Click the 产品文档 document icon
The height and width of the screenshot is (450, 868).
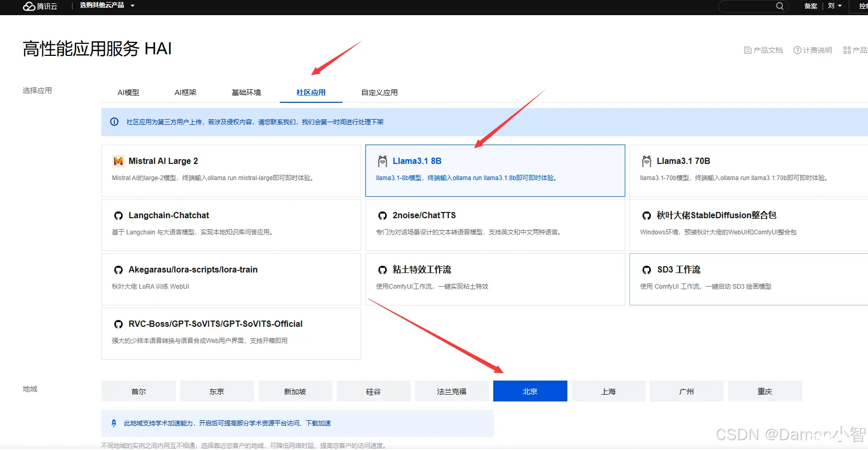747,50
